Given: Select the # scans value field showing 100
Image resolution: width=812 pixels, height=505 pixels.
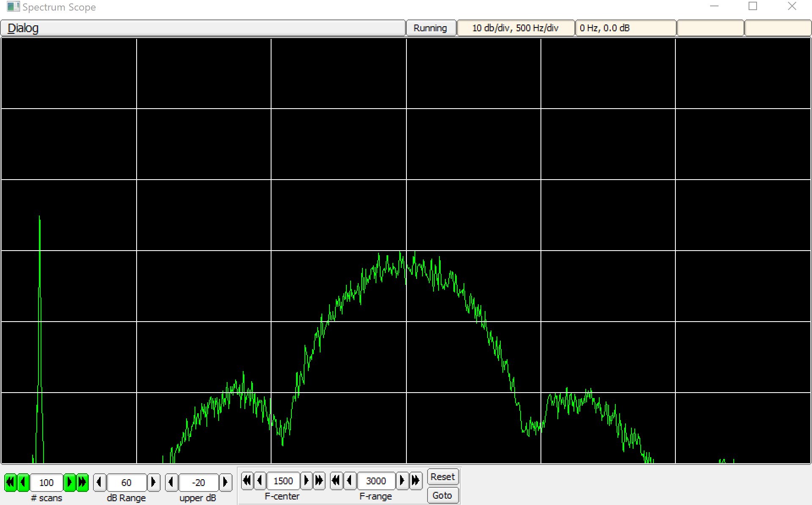Looking at the screenshot, I should [46, 482].
